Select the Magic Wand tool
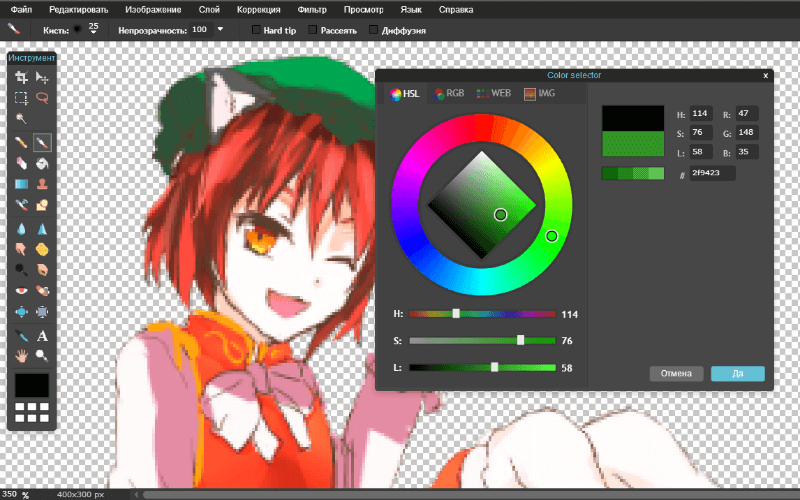 [21, 120]
